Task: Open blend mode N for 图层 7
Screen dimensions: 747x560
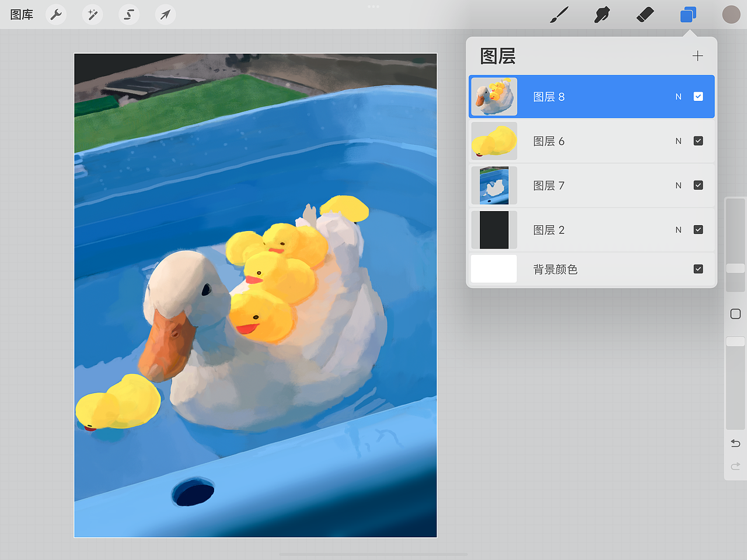Action: click(x=678, y=185)
